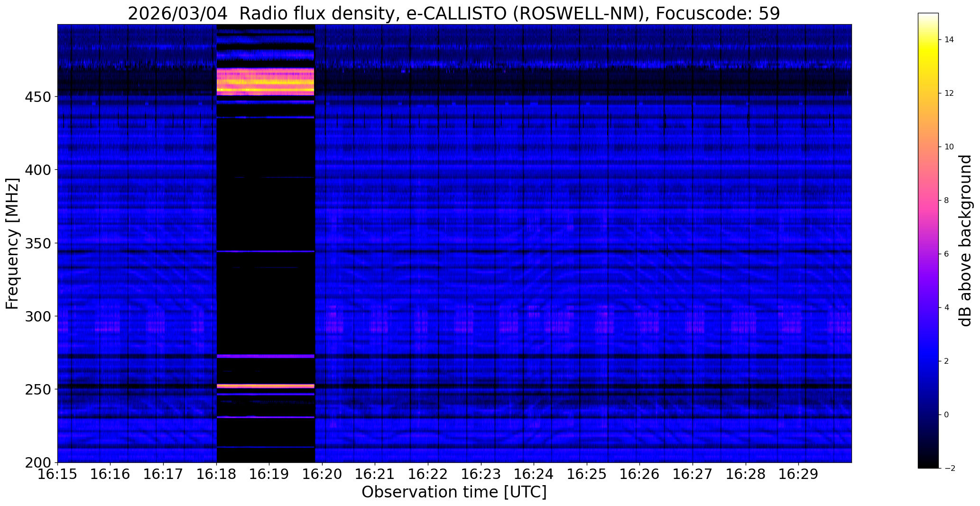Click the colorbar tick label 14

pos(949,39)
